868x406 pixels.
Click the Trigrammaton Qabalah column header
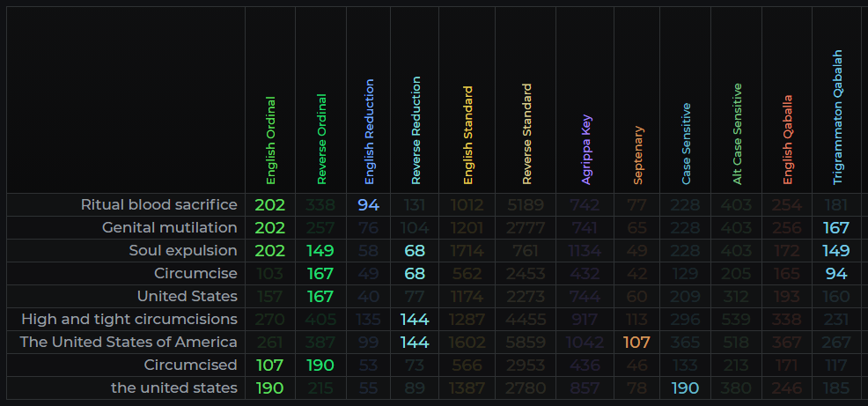click(837, 117)
